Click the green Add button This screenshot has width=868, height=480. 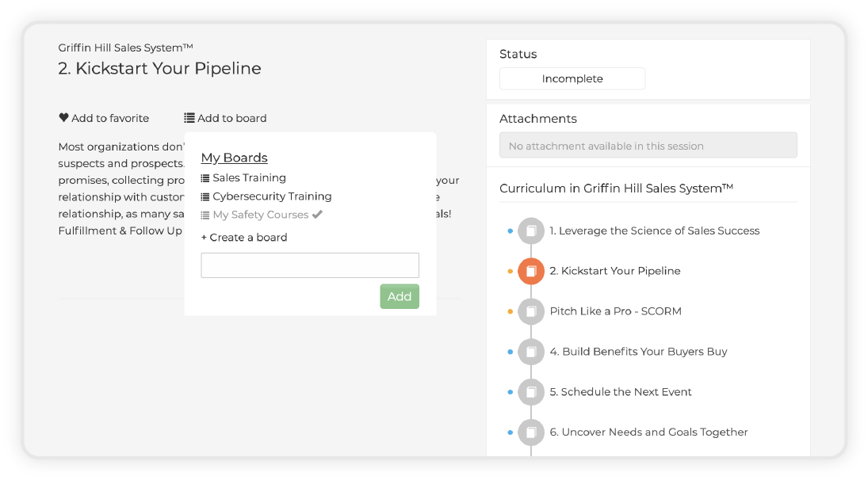click(x=400, y=296)
